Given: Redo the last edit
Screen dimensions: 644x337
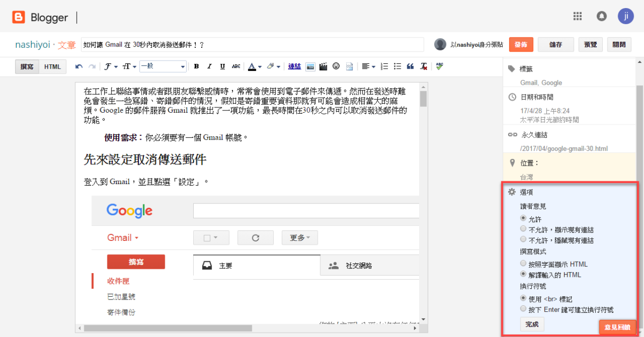Looking at the screenshot, I should coord(92,67).
